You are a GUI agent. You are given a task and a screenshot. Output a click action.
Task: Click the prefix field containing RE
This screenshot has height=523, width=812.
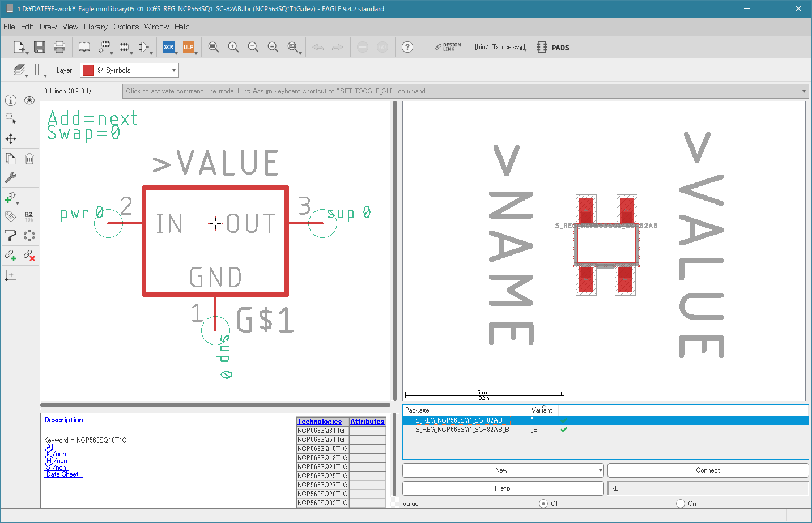(708, 488)
